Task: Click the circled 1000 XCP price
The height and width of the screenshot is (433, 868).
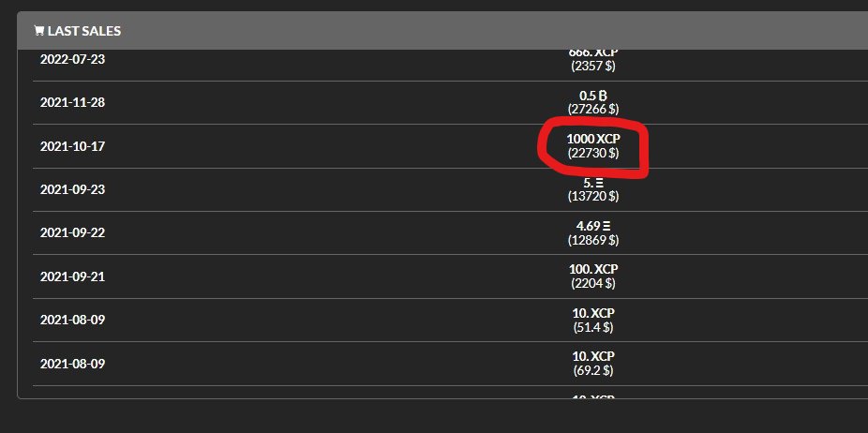Action: [x=593, y=139]
